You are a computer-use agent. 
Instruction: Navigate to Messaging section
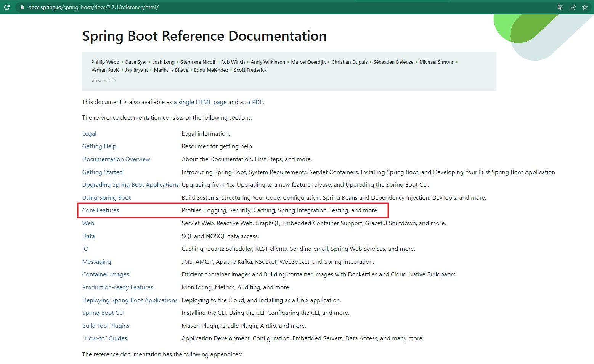pyautogui.click(x=96, y=262)
